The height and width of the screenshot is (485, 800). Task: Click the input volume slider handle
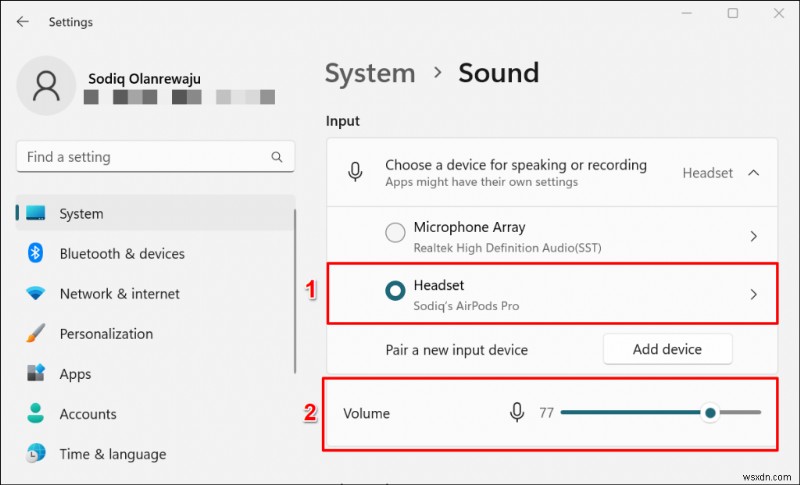[710, 412]
